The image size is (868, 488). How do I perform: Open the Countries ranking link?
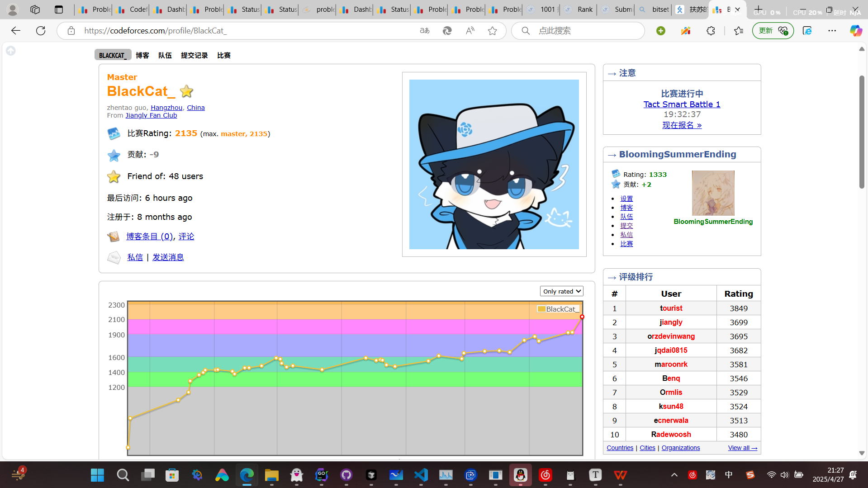pos(620,448)
